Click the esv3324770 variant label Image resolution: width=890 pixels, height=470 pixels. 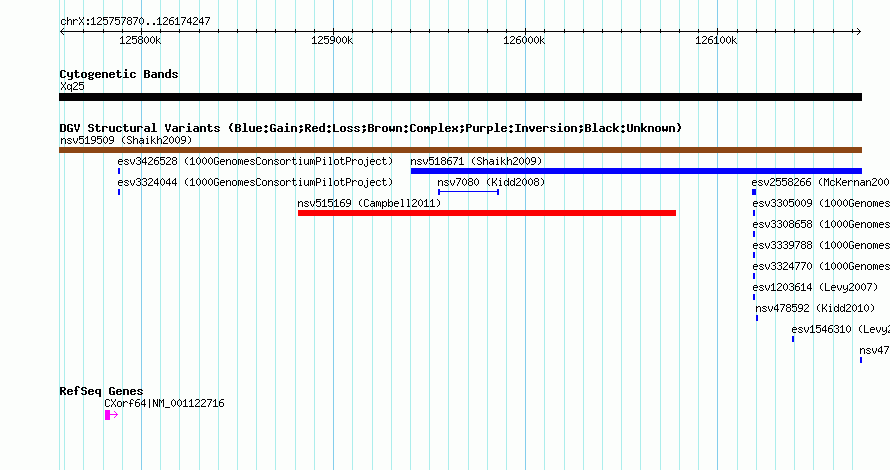coord(821,266)
